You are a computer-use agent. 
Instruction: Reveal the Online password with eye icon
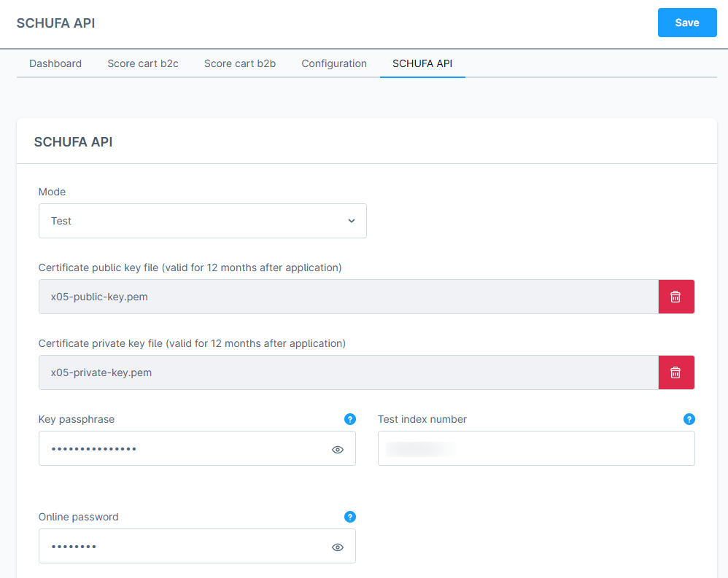coord(338,547)
